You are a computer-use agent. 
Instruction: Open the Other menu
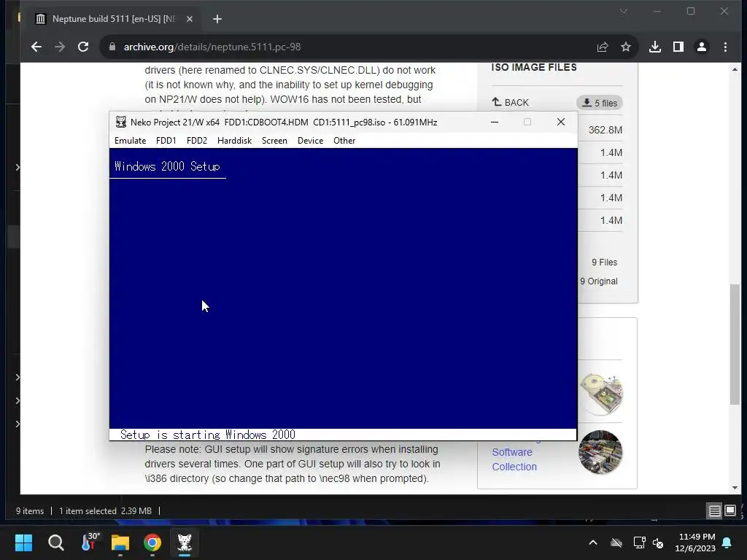pyautogui.click(x=344, y=141)
